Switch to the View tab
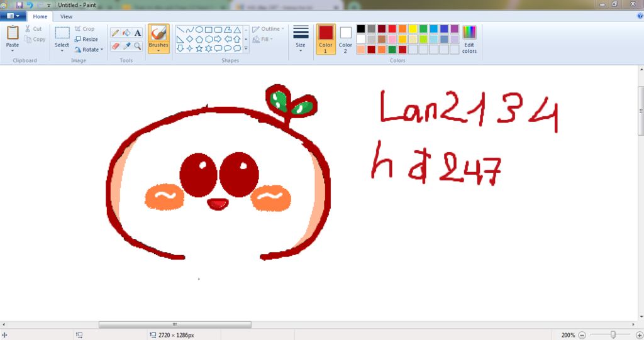The width and height of the screenshot is (644, 340). point(66,16)
